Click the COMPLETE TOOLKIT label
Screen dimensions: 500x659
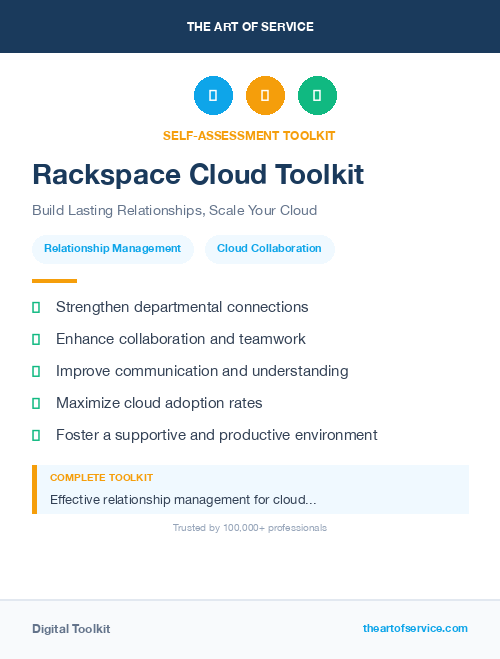click(x=101, y=477)
